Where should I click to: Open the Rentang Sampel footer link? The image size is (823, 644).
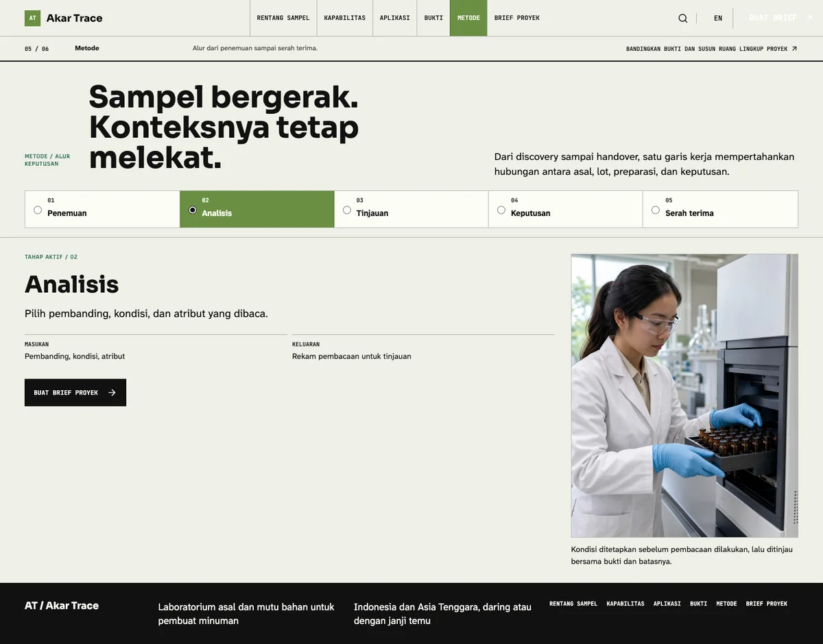(x=573, y=604)
